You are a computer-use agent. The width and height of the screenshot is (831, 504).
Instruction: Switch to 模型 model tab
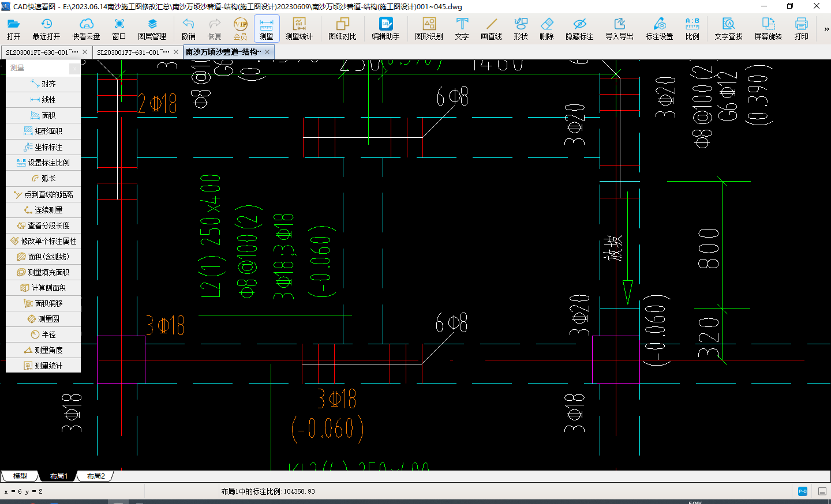[20, 476]
